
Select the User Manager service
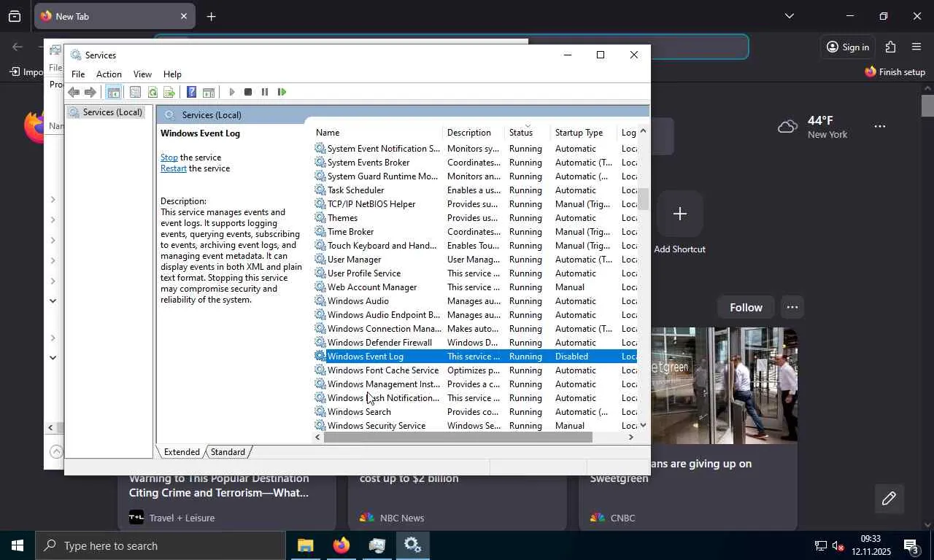pyautogui.click(x=474, y=260)
